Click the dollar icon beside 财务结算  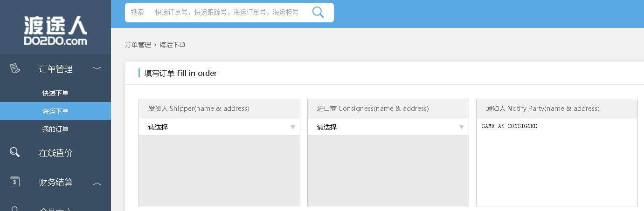click(15, 182)
